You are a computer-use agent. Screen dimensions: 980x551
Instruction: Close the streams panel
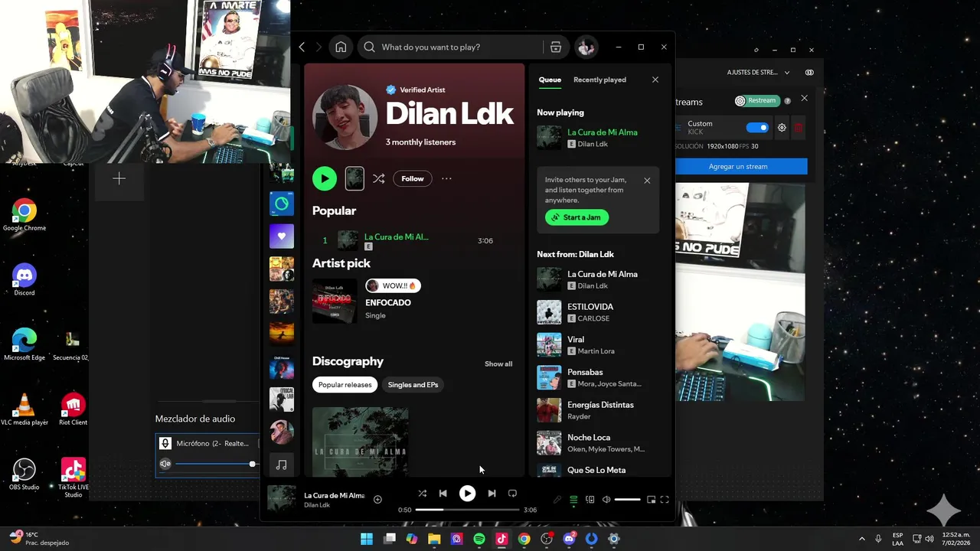click(x=804, y=98)
